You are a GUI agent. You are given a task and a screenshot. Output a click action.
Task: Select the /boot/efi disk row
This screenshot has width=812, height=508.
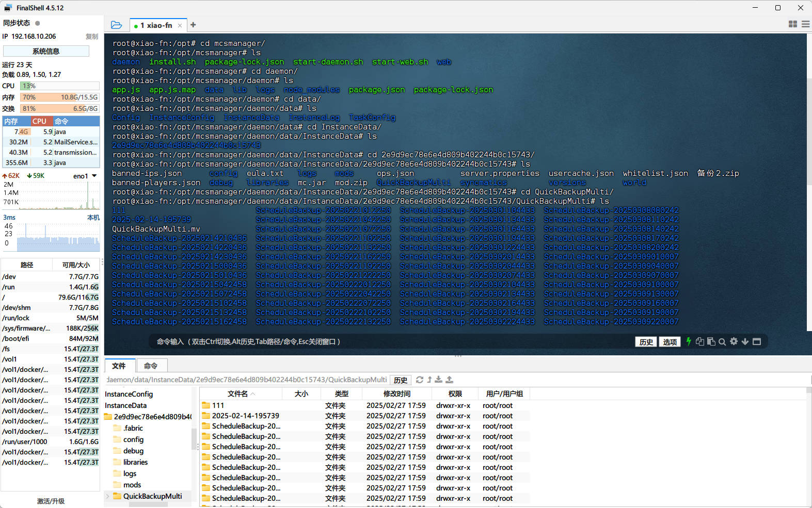click(x=51, y=338)
